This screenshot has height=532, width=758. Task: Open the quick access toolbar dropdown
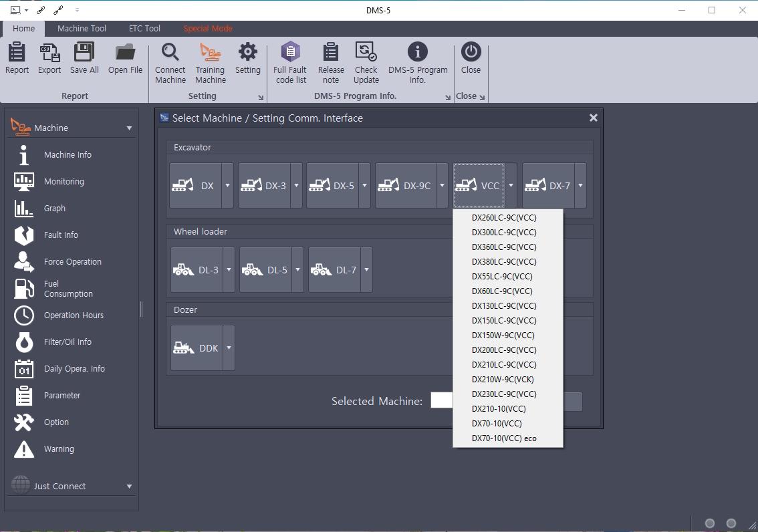coord(76,9)
